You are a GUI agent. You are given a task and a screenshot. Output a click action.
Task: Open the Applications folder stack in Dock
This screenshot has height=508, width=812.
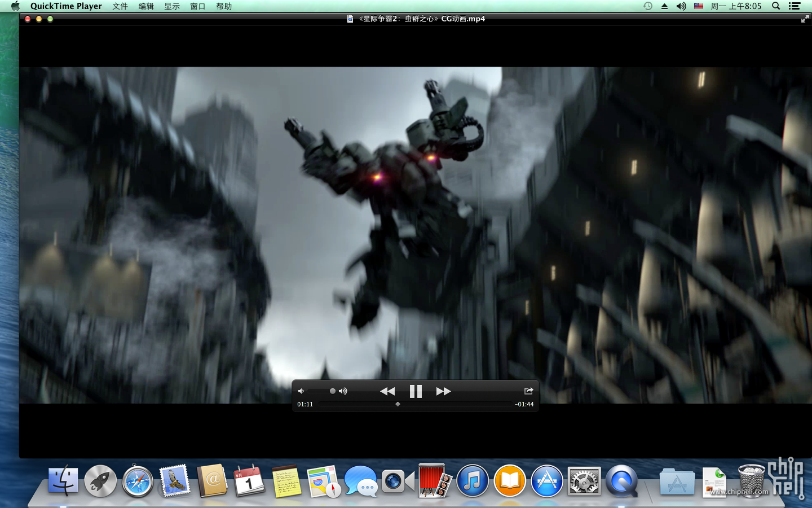pos(677,481)
